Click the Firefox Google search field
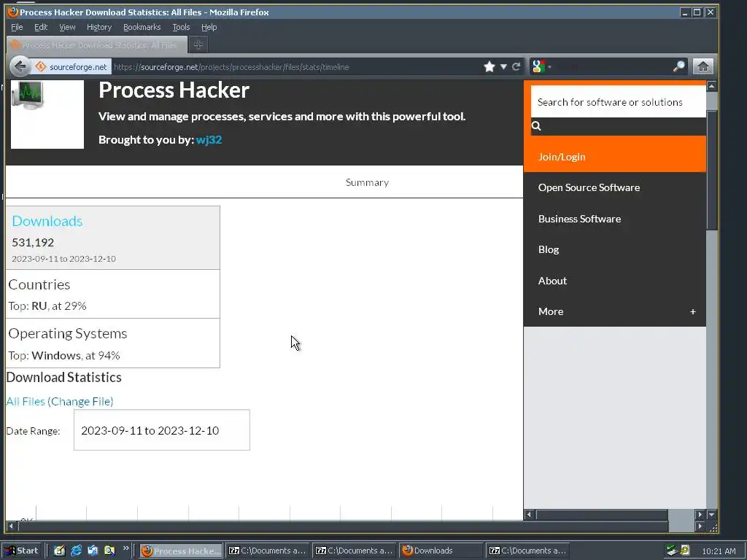Screen dimensions: 747x560 pyautogui.click(x=612, y=66)
